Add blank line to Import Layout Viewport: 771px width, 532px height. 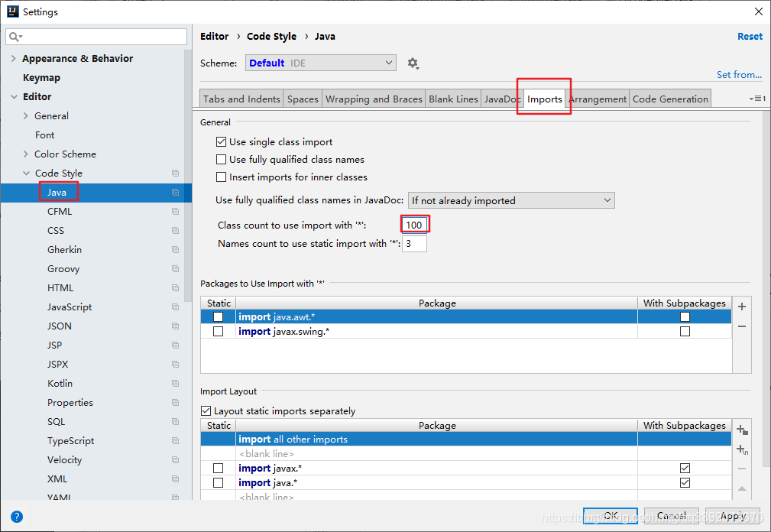[742, 449]
